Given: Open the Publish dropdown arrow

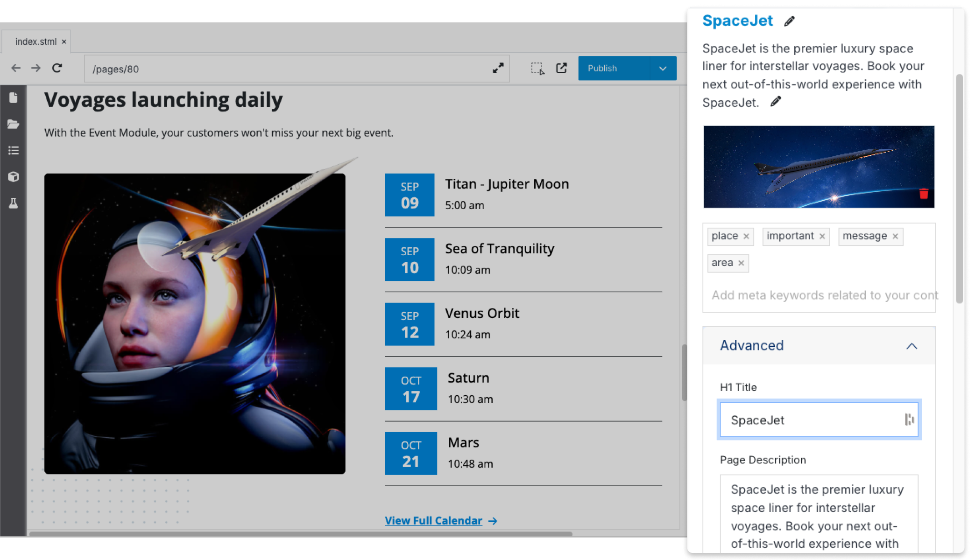Looking at the screenshot, I should (663, 68).
